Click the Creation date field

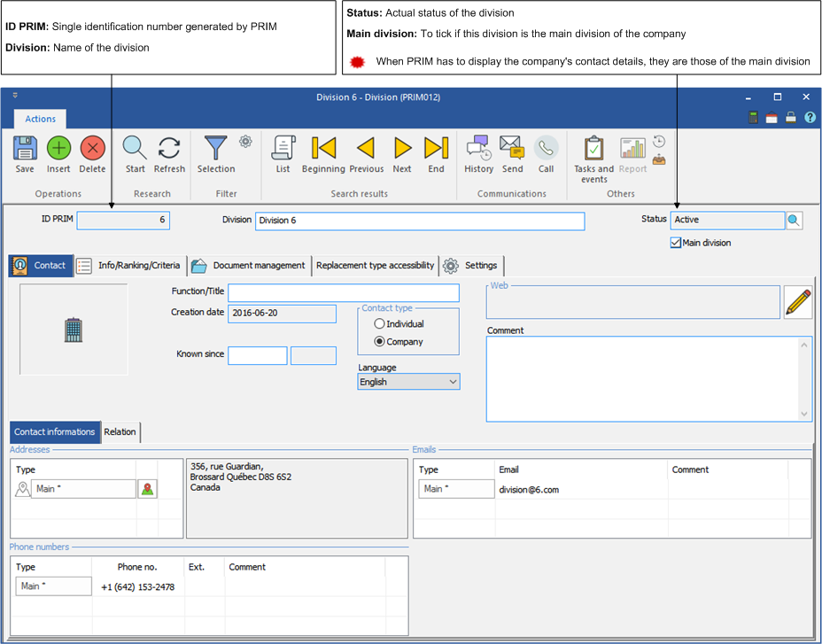[x=282, y=314]
